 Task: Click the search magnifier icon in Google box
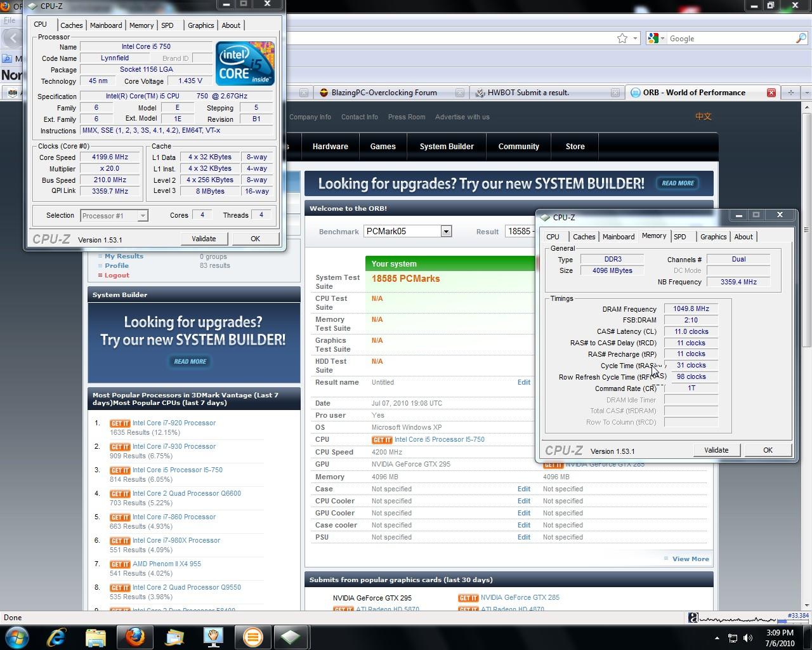click(801, 38)
